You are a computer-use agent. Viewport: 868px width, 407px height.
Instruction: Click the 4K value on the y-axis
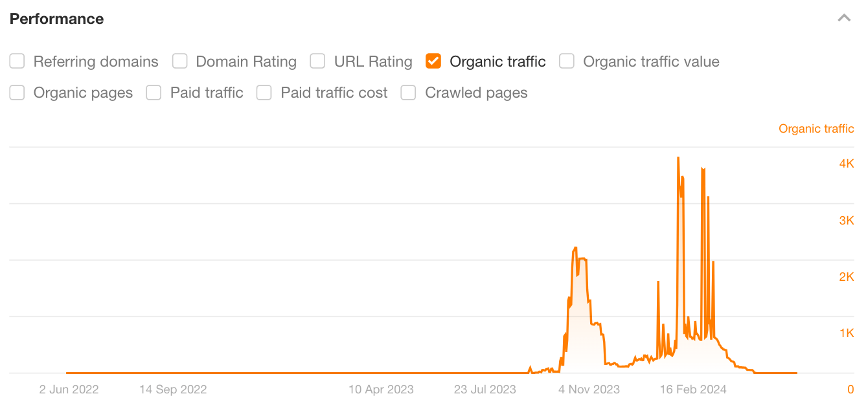(x=847, y=163)
